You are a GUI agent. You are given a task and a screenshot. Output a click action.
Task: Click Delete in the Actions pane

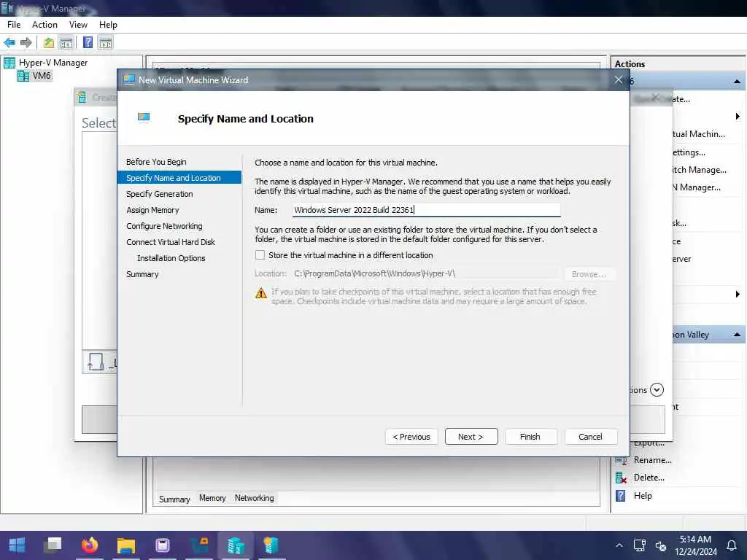[x=649, y=478]
